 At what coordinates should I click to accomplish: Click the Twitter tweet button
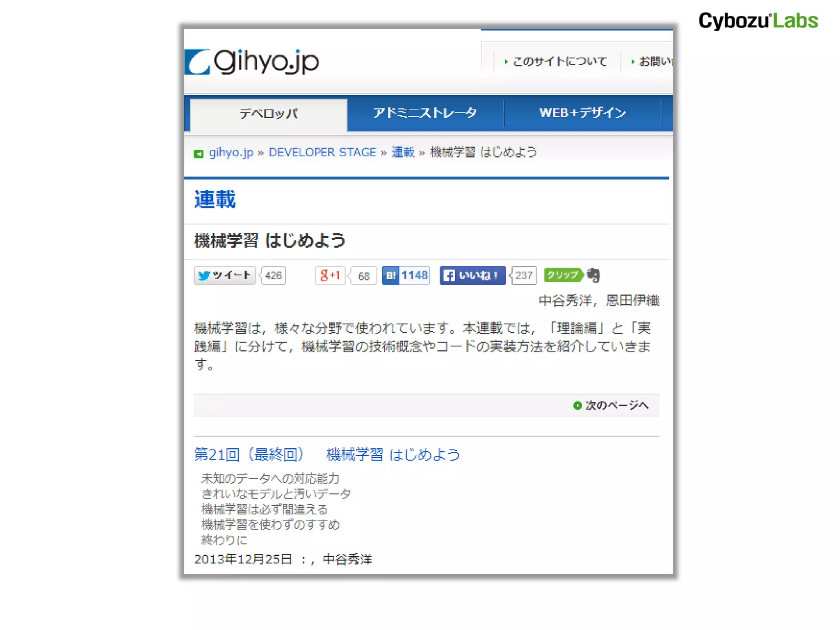click(224, 275)
